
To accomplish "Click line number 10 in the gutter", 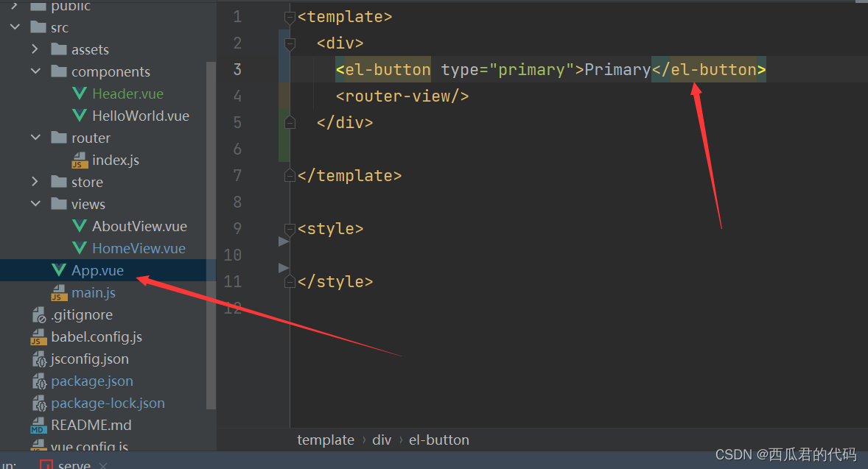I will coord(233,255).
